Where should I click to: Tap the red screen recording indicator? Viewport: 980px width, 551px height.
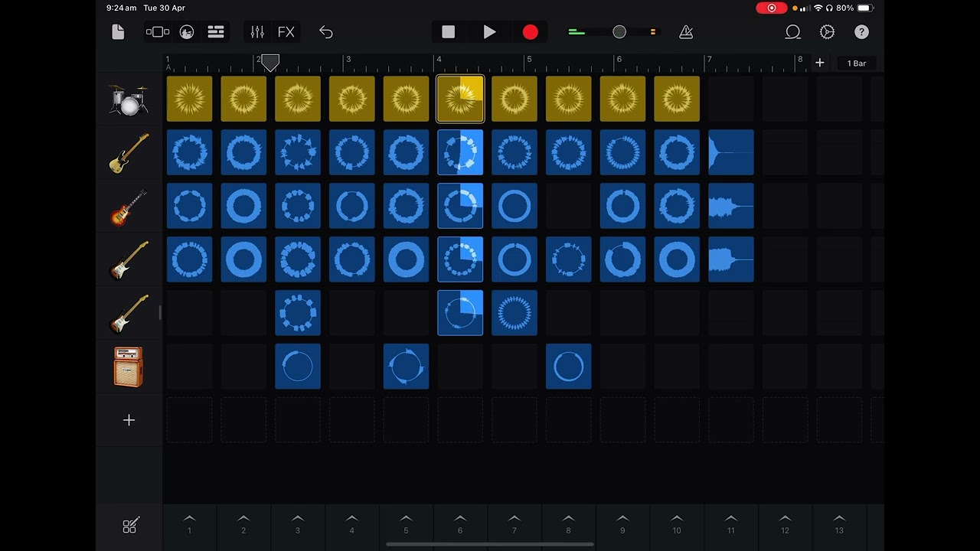771,8
